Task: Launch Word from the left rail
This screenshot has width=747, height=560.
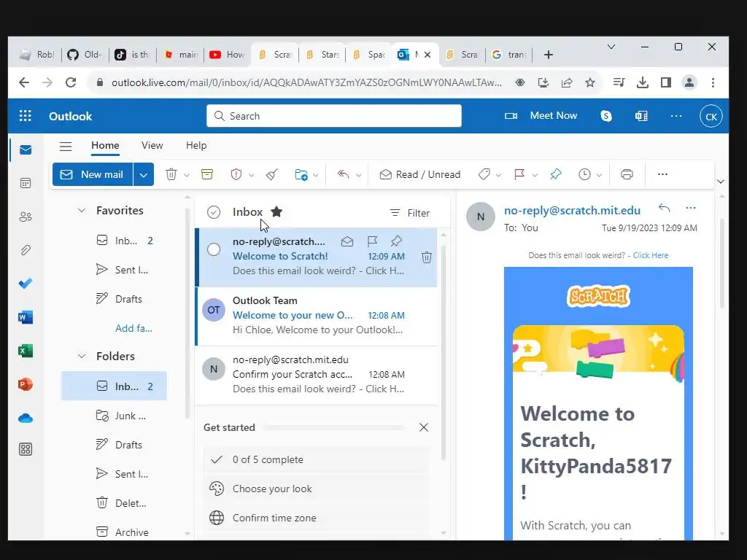Action: pyautogui.click(x=26, y=317)
